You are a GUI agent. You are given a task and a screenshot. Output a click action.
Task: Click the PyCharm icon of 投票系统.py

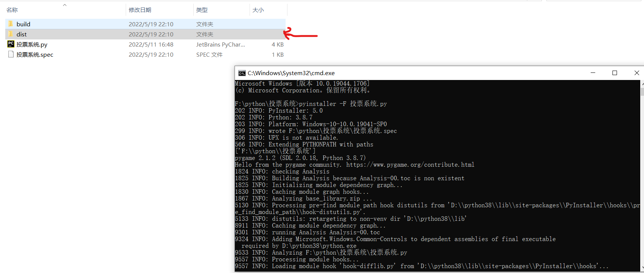[x=11, y=44]
